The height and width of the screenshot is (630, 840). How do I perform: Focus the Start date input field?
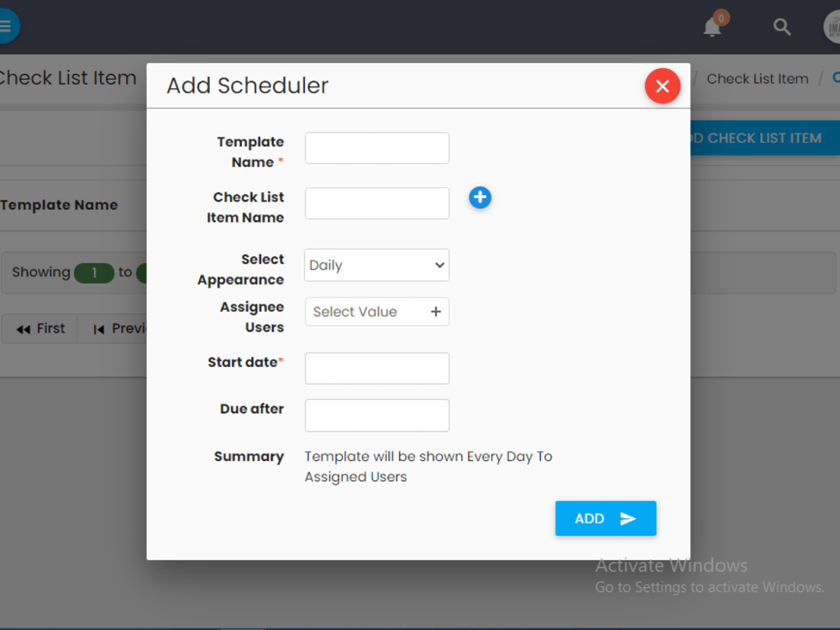[x=376, y=368]
